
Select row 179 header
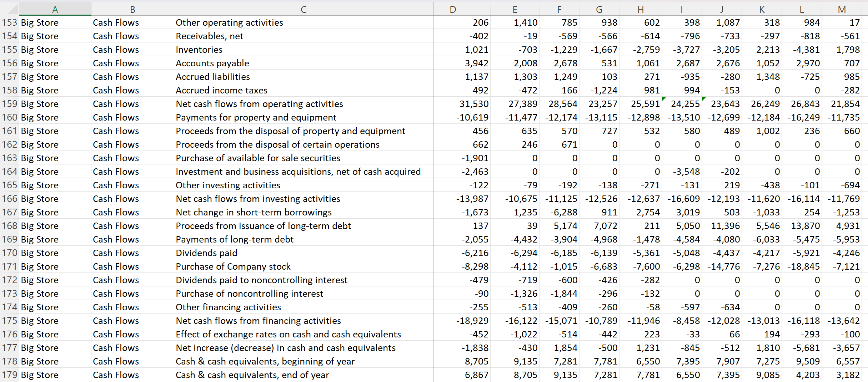tap(9, 375)
